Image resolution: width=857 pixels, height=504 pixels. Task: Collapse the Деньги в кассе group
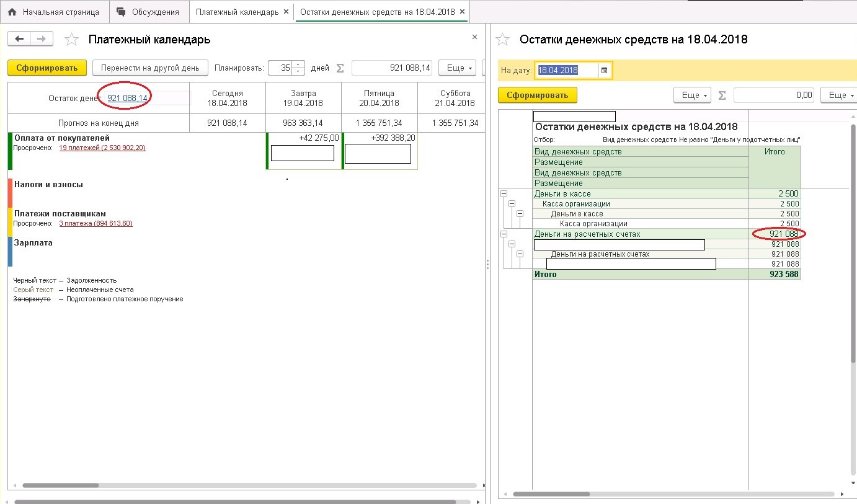[x=504, y=194]
